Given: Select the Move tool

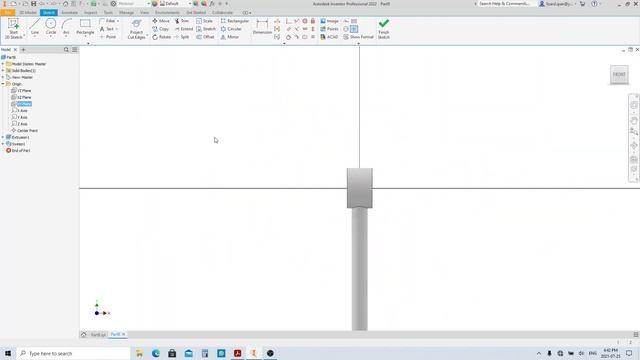Looking at the screenshot, I should 161,21.
